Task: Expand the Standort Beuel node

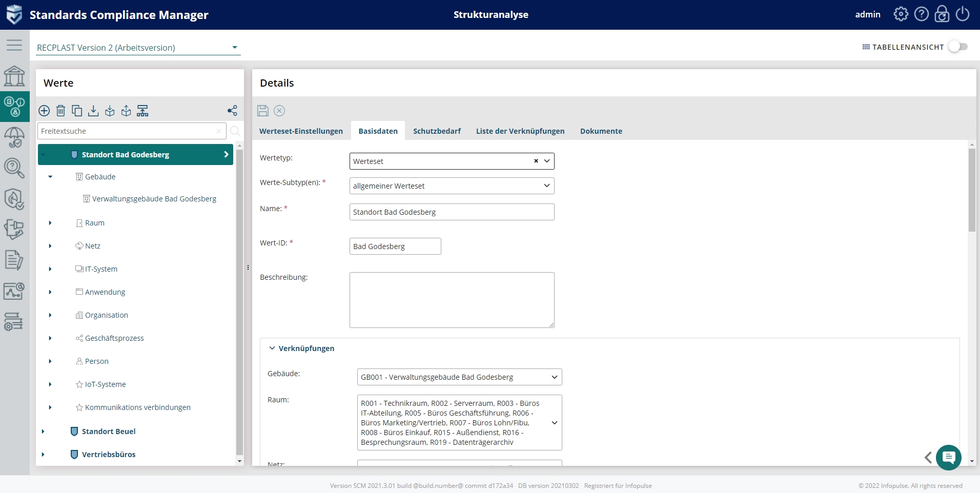Action: click(43, 432)
